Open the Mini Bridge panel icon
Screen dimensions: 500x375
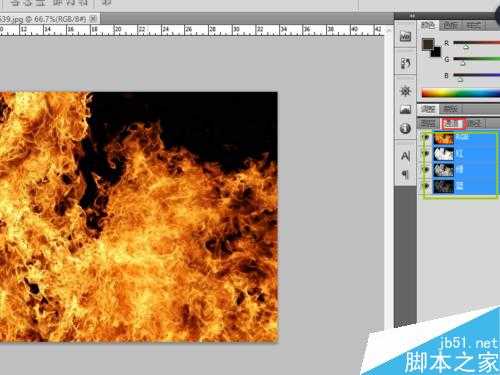coord(405,36)
